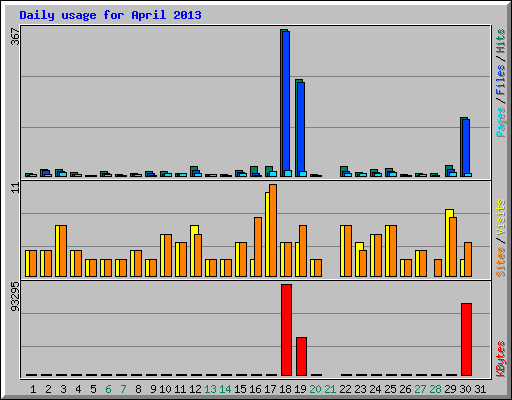Screen dimensions: 512x400
Task: Click the cyan 'Pages' legend label
Action: pyautogui.click(x=501, y=122)
